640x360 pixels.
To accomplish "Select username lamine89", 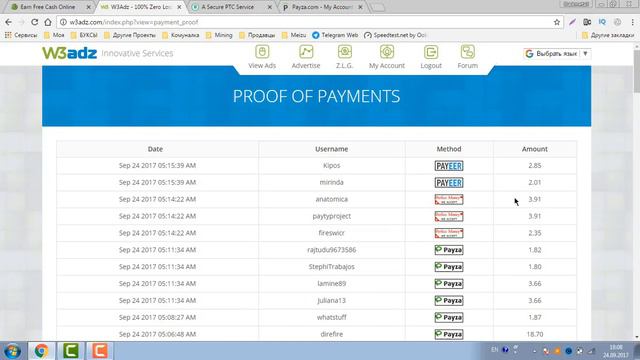I will pos(331,283).
